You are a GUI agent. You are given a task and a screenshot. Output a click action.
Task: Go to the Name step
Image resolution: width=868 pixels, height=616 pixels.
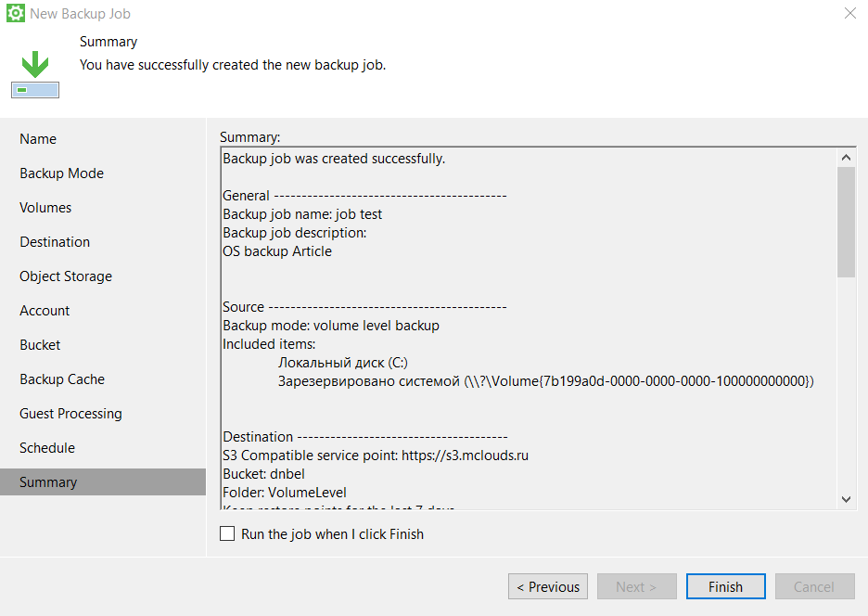[x=38, y=139]
